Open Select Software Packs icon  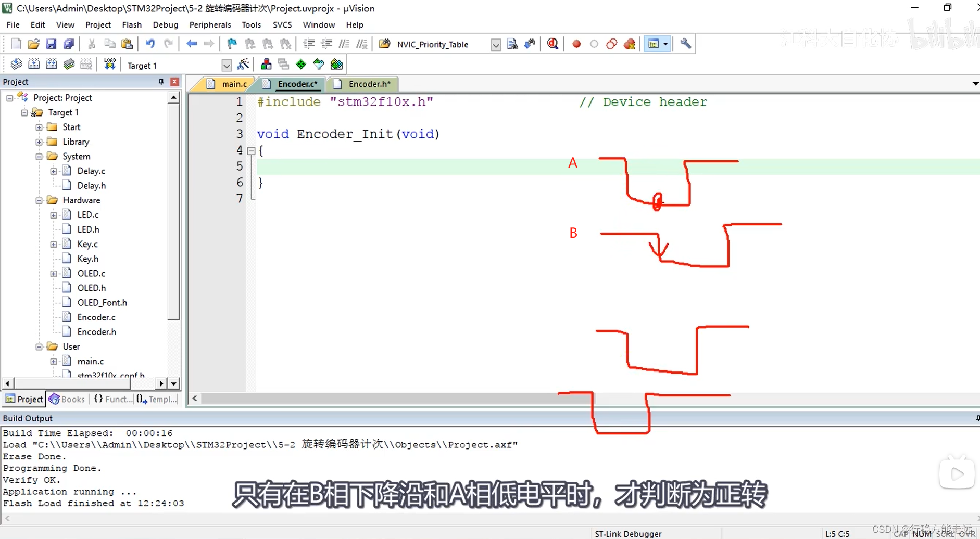(319, 65)
